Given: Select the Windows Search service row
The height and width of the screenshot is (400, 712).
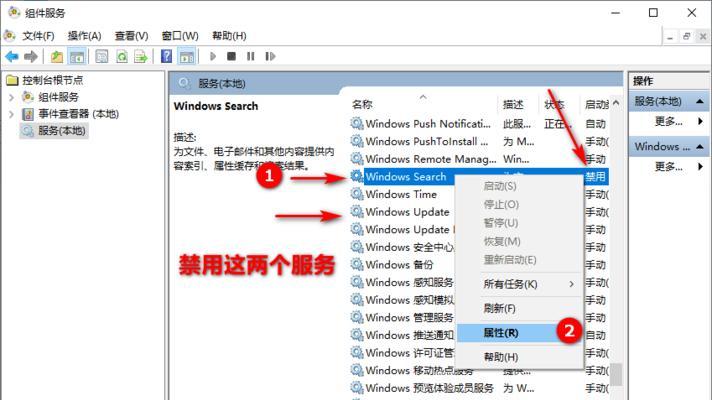Looking at the screenshot, I should point(405,177).
